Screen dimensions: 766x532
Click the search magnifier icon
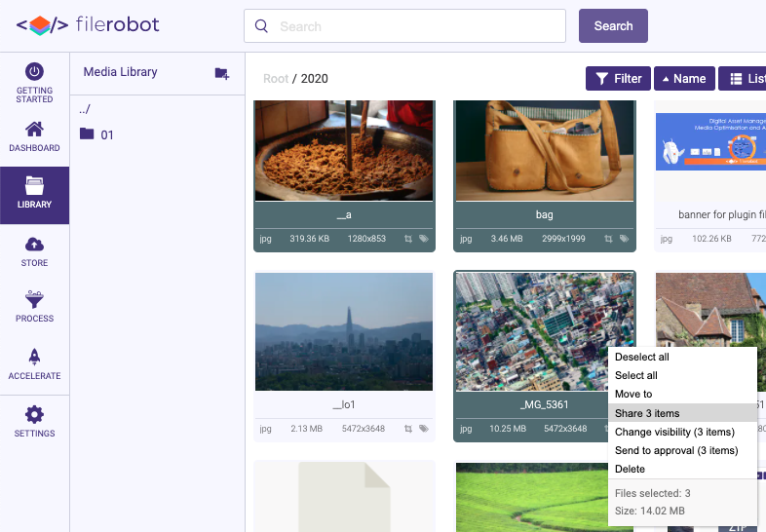[261, 26]
